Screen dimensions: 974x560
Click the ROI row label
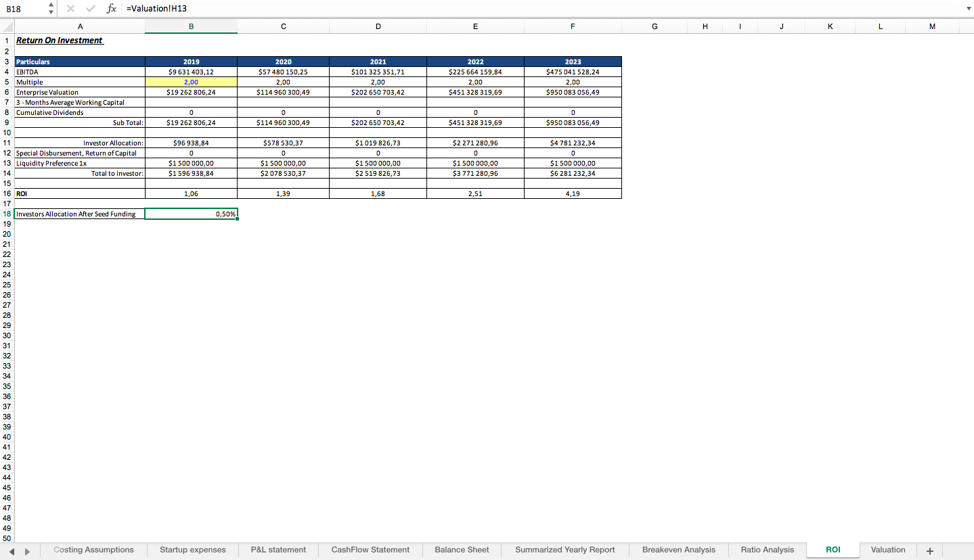pyautogui.click(x=80, y=193)
